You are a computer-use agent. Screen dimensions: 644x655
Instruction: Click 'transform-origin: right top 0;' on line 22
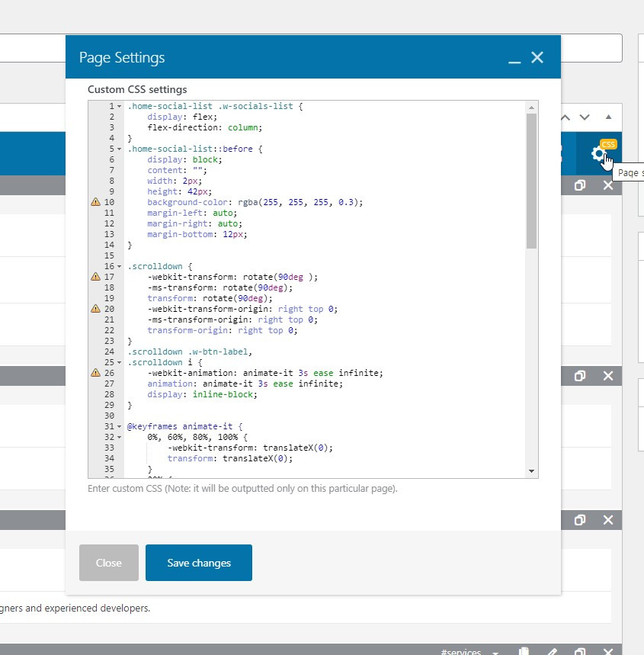[x=223, y=330]
